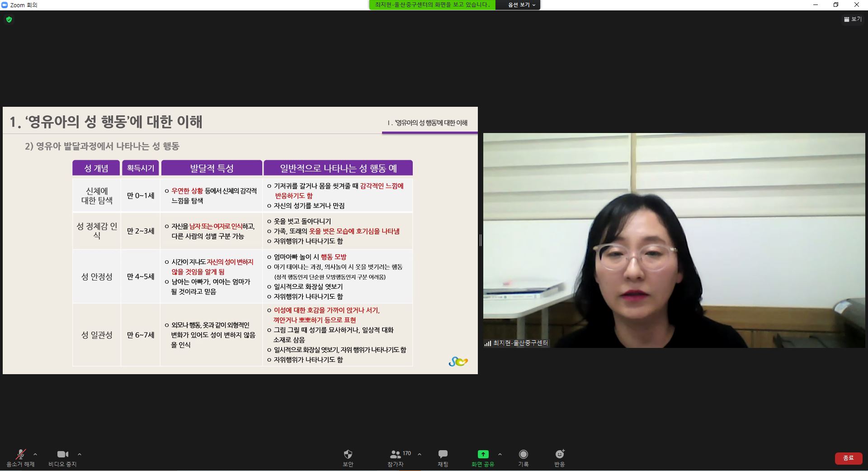Viewport: 868px width, 471px height.
Task: Open the 보기 view layout menu
Action: point(853,19)
